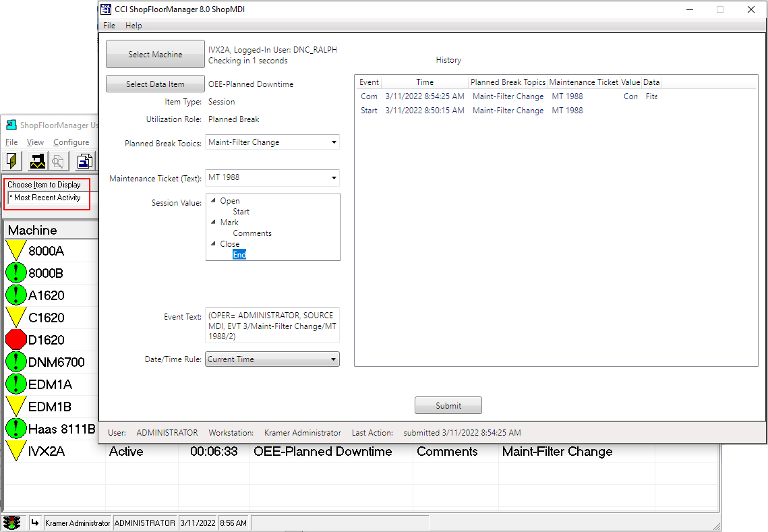
Task: Open the Maintenance Ticket dropdown
Action: point(334,177)
